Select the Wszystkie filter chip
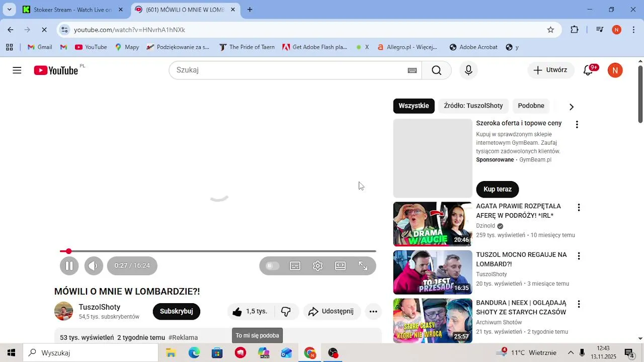The width and height of the screenshot is (644, 362). [x=414, y=106]
